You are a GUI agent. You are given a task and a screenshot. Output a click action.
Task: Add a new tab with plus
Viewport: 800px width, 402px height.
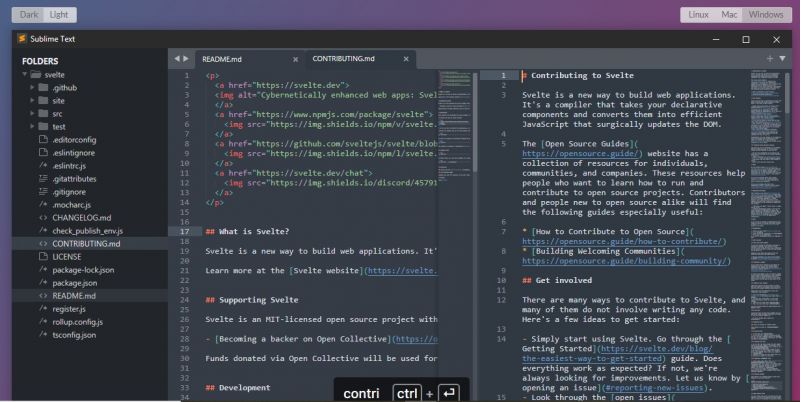(770, 59)
